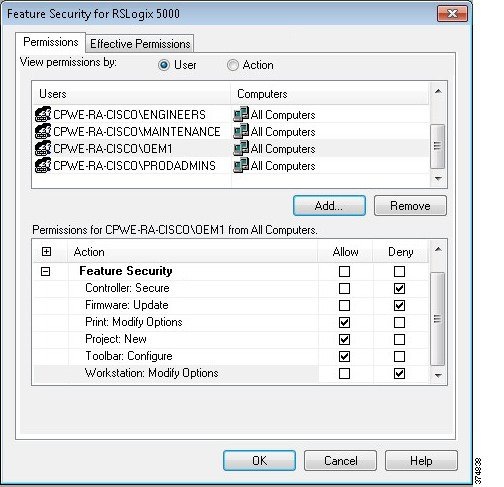Confirm with the OK button
The image size is (504, 487).
259,461
